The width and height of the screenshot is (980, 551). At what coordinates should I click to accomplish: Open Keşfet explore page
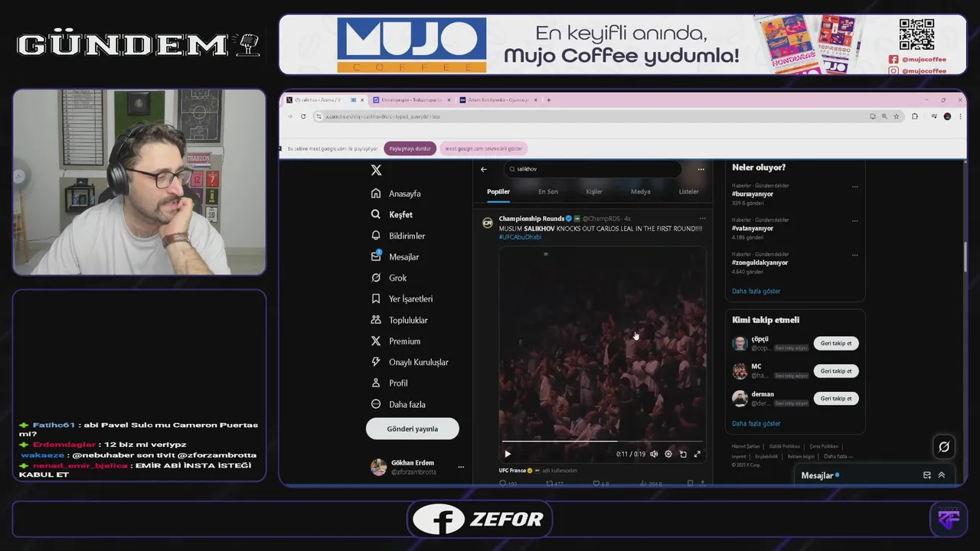click(x=392, y=215)
